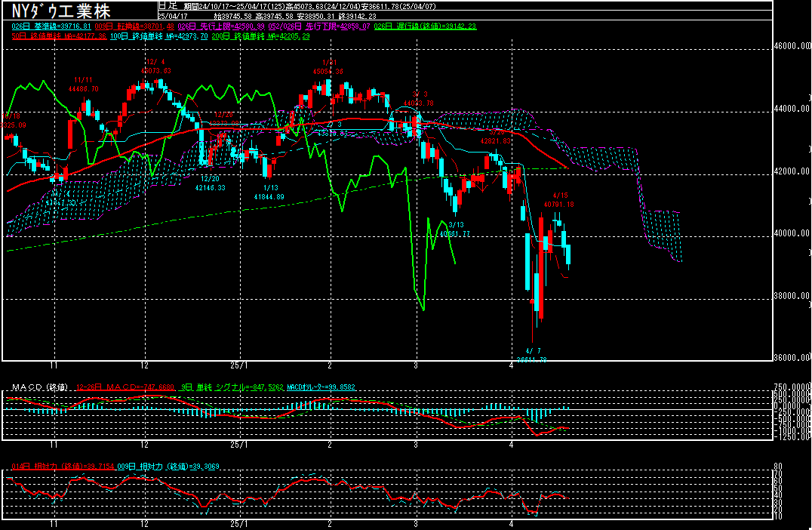
Task: Select the 026日 遅行線(終値) legend
Action: [x=425, y=26]
